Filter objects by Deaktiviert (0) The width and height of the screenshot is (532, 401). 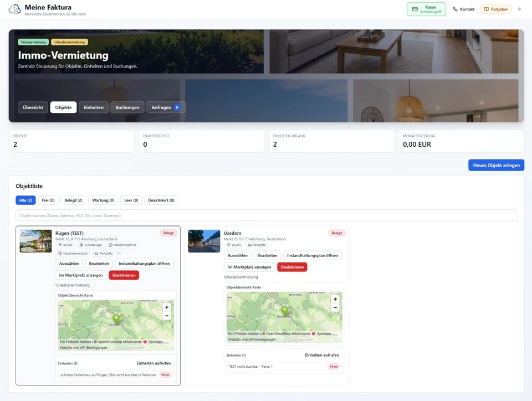click(161, 200)
